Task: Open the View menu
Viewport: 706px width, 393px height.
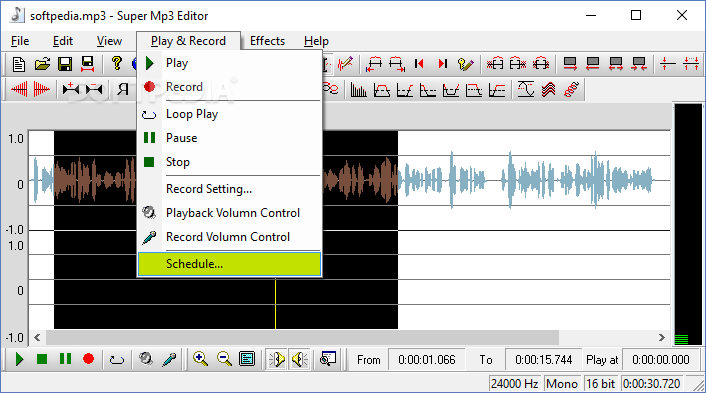Action: tap(109, 41)
